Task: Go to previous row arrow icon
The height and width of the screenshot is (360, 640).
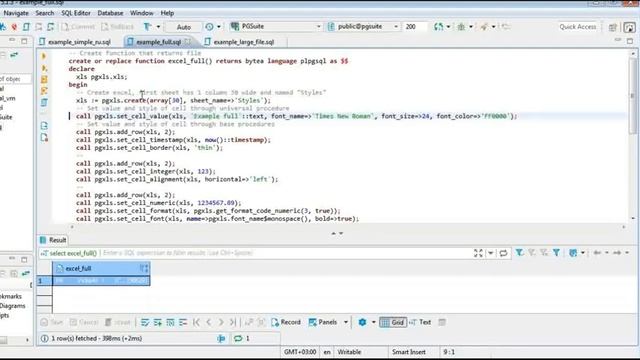Action: (209, 322)
